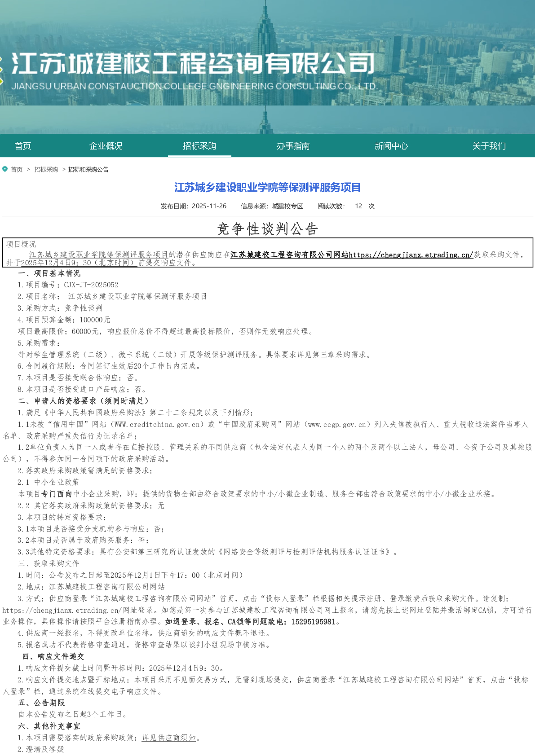Image resolution: width=535 pixels, height=756 pixels.
Task: Go to 企业概况 in the navigation bar
Action: click(106, 146)
